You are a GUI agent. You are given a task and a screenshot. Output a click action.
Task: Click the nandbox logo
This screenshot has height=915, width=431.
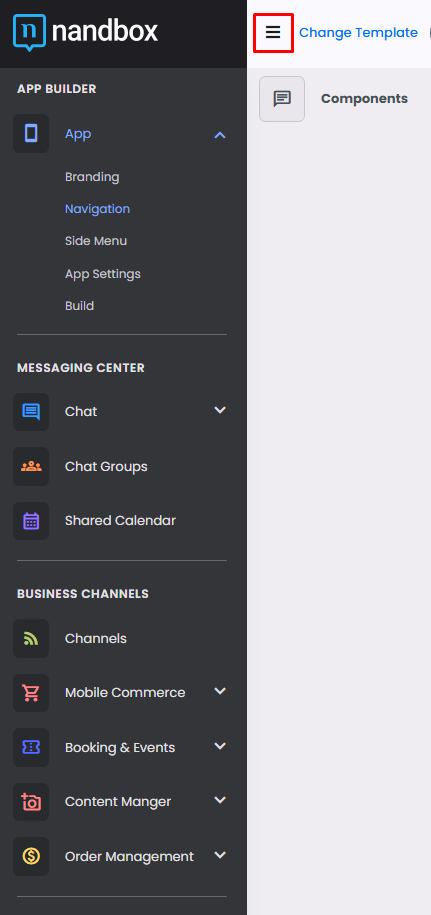click(x=85, y=32)
